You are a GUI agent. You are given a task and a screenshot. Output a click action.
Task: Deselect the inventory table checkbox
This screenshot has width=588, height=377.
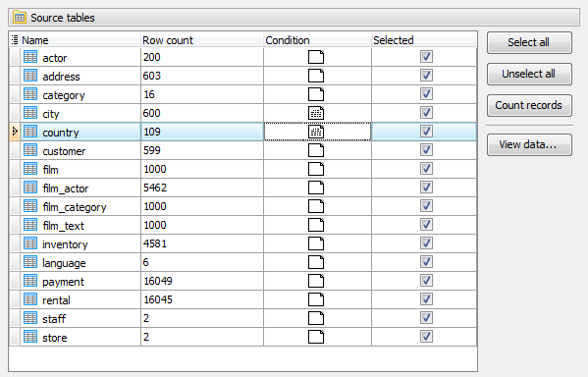[426, 243]
